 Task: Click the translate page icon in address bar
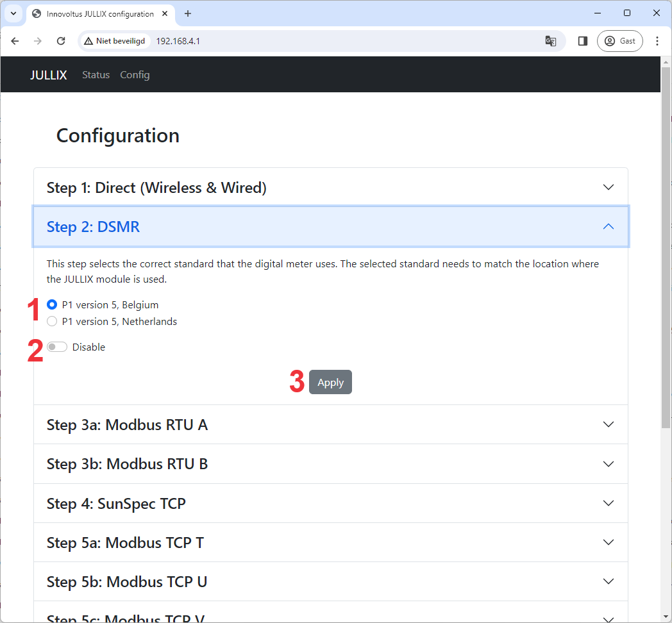pyautogui.click(x=550, y=41)
